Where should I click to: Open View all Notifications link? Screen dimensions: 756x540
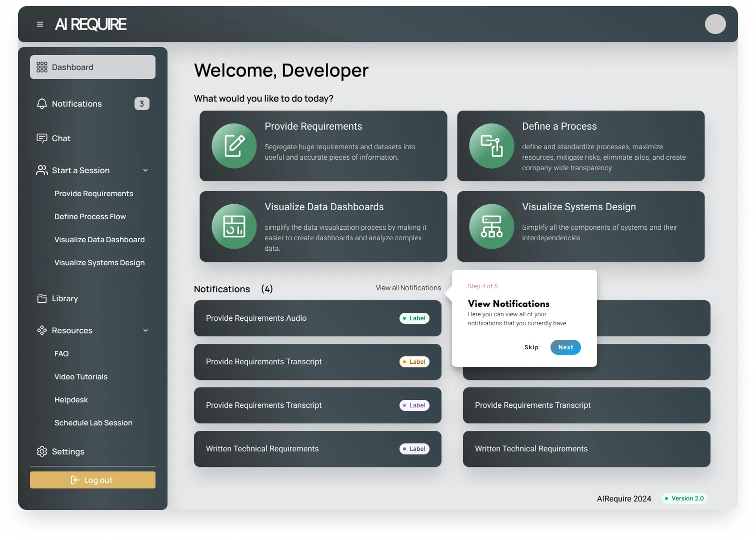tap(408, 288)
